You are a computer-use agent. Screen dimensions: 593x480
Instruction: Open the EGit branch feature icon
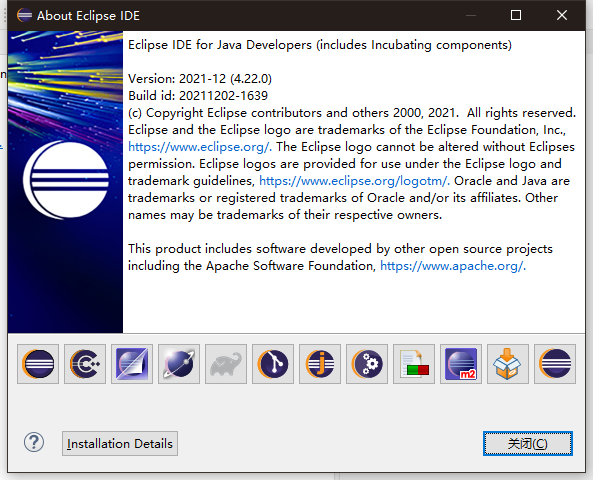273,364
